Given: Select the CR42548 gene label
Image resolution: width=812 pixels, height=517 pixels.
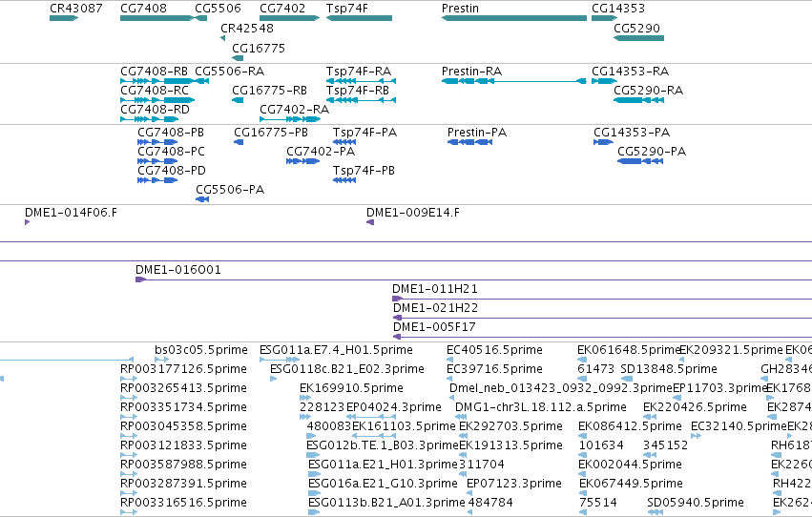Looking at the screenshot, I should click(247, 29).
